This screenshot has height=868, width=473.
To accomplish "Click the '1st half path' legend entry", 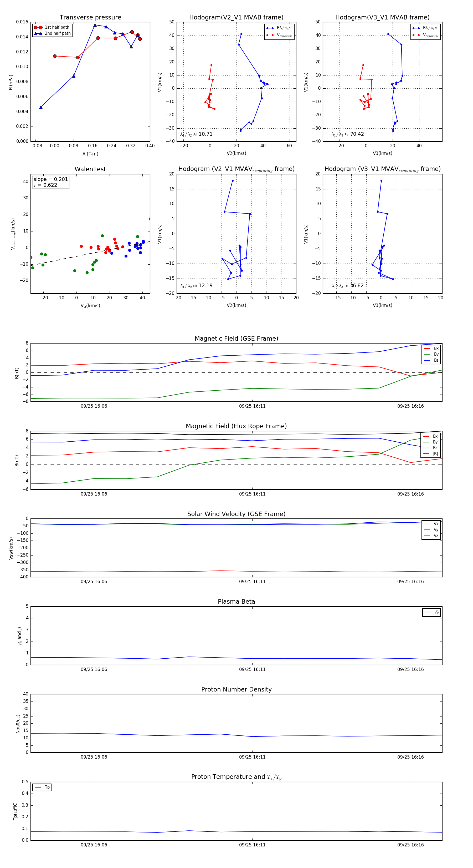I will pos(52,27).
